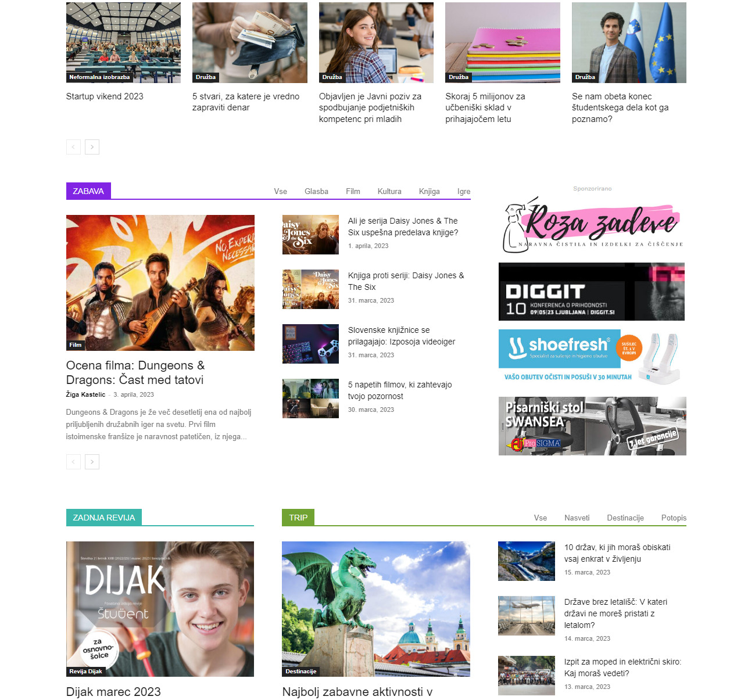Click previous arrow under top article carousel
Screen dimensions: 730x700
73,147
